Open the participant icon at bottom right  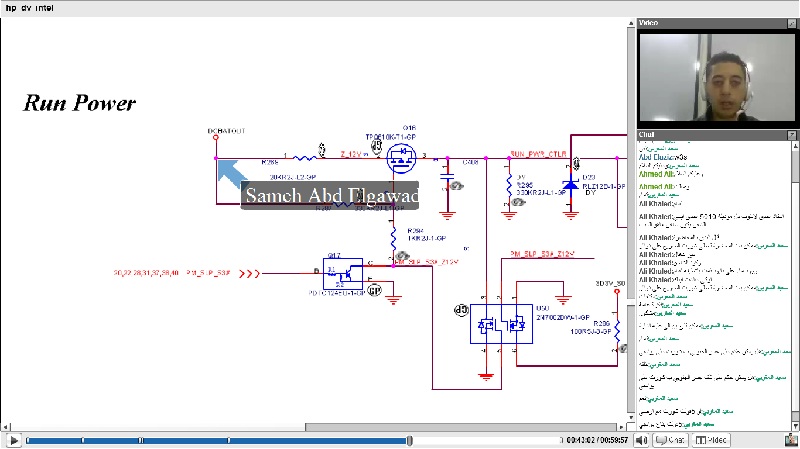pos(792,440)
